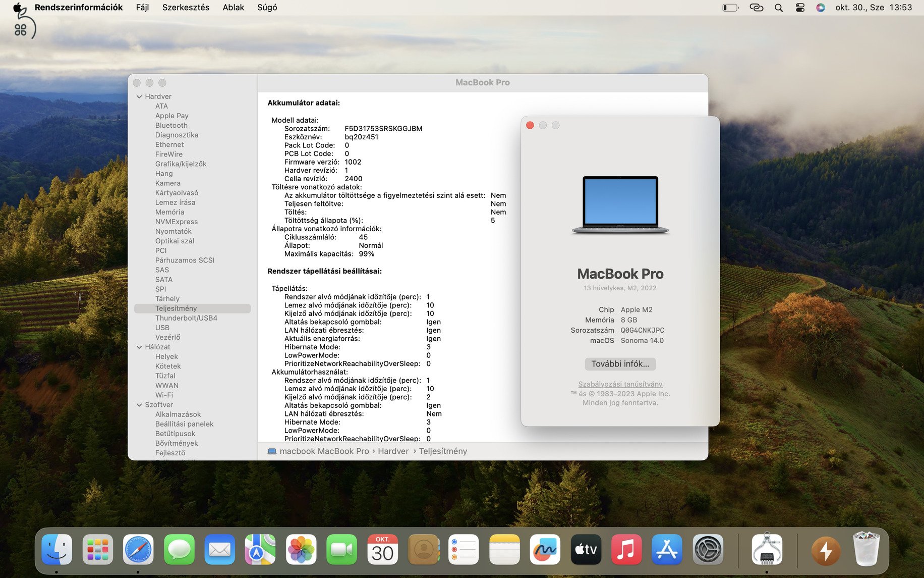This screenshot has height=578, width=924.
Task: Click the További infók... button
Action: click(620, 364)
